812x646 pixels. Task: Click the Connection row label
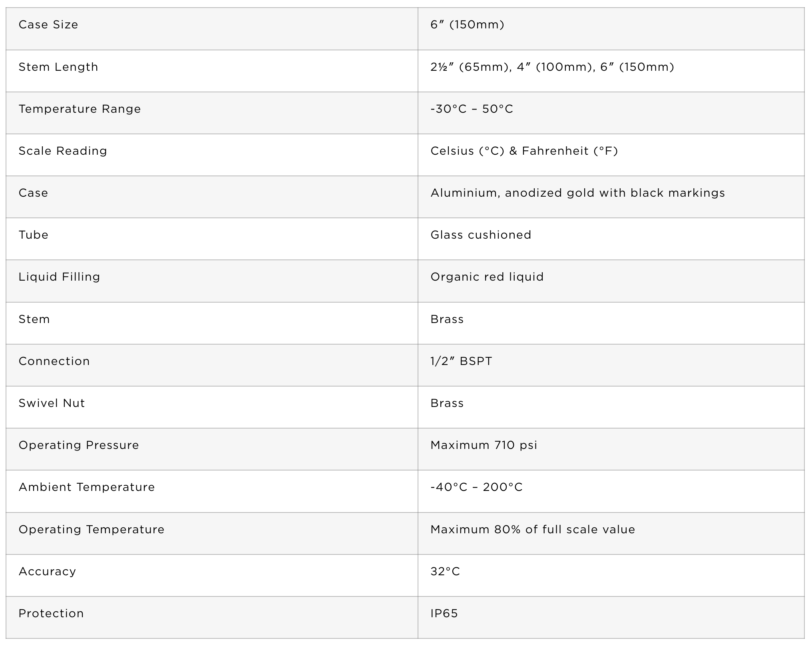click(54, 361)
